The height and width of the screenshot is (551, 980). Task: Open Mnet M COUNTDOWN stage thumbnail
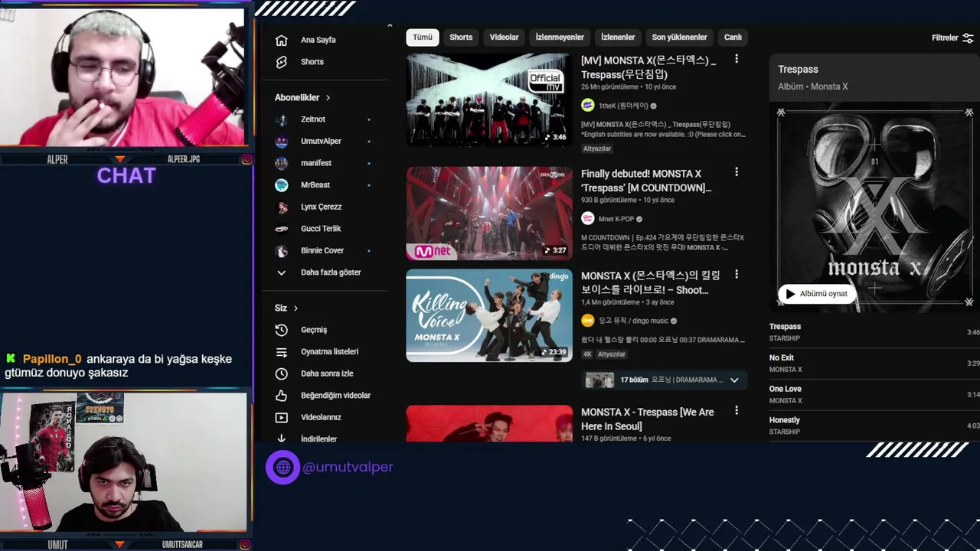click(x=489, y=214)
